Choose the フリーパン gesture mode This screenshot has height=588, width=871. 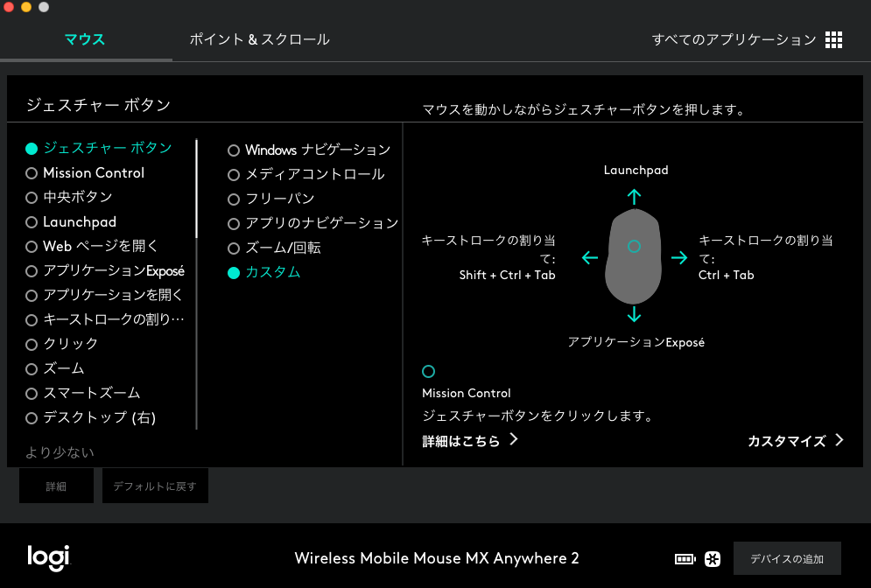point(271,199)
